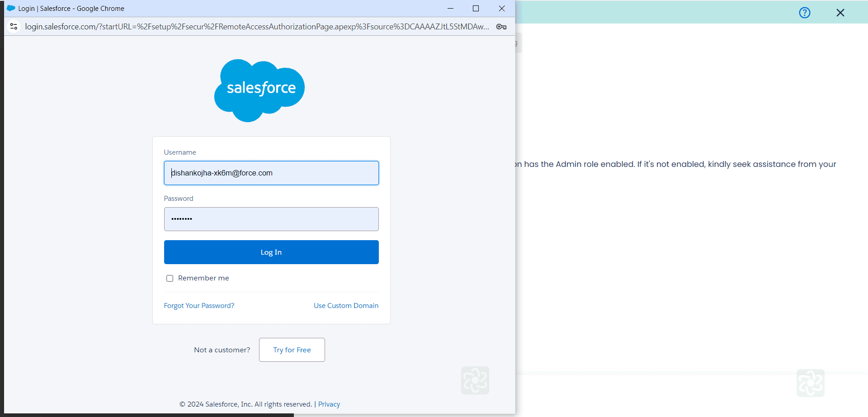Click the login.salesforce.com URL address bar

point(257,27)
